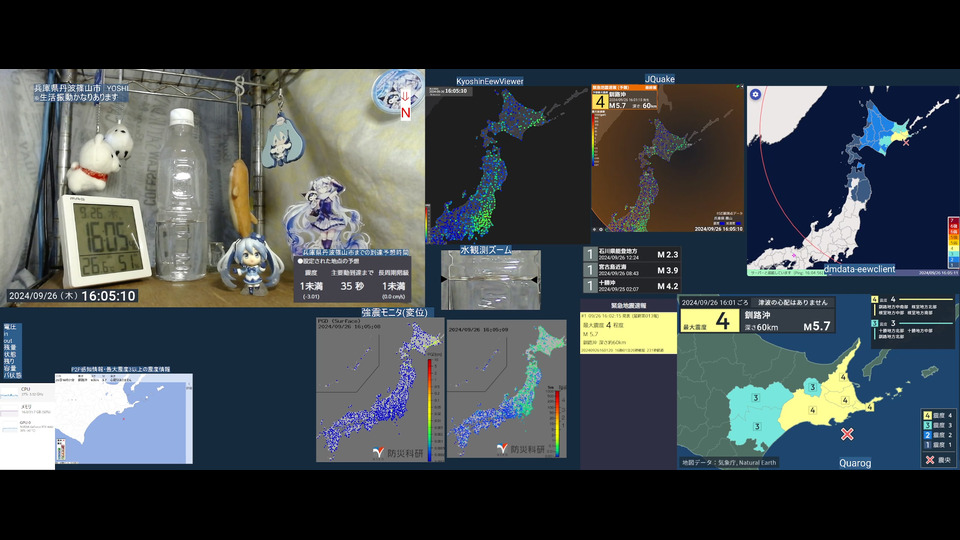Click the JQuake bottom-left settings icon
The height and width of the screenshot is (540, 960).
click(601, 230)
